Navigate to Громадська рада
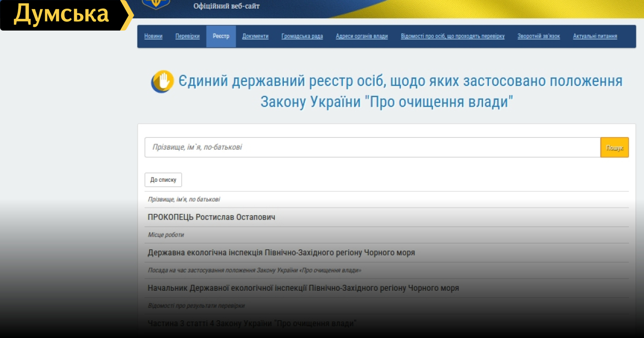644x338 pixels. (x=302, y=36)
